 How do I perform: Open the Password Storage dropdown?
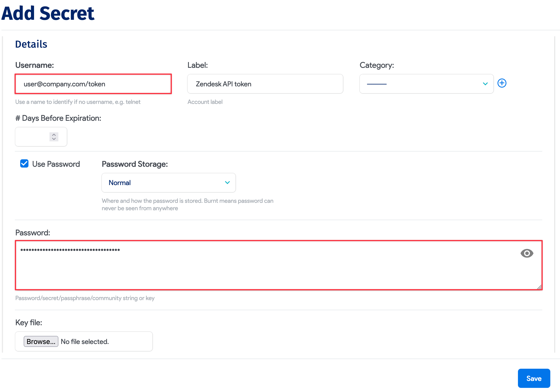tap(168, 183)
